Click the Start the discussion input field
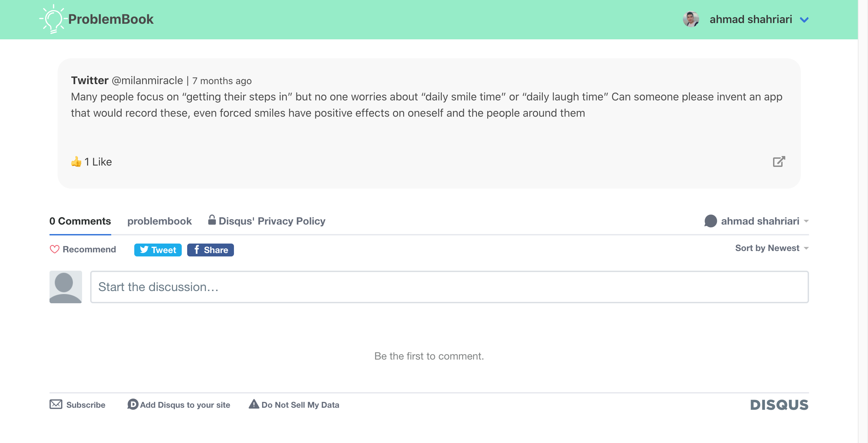The height and width of the screenshot is (443, 868). click(449, 287)
